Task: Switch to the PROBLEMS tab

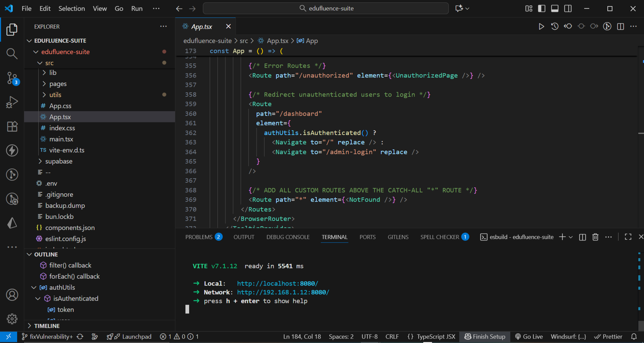Action: pos(199,237)
